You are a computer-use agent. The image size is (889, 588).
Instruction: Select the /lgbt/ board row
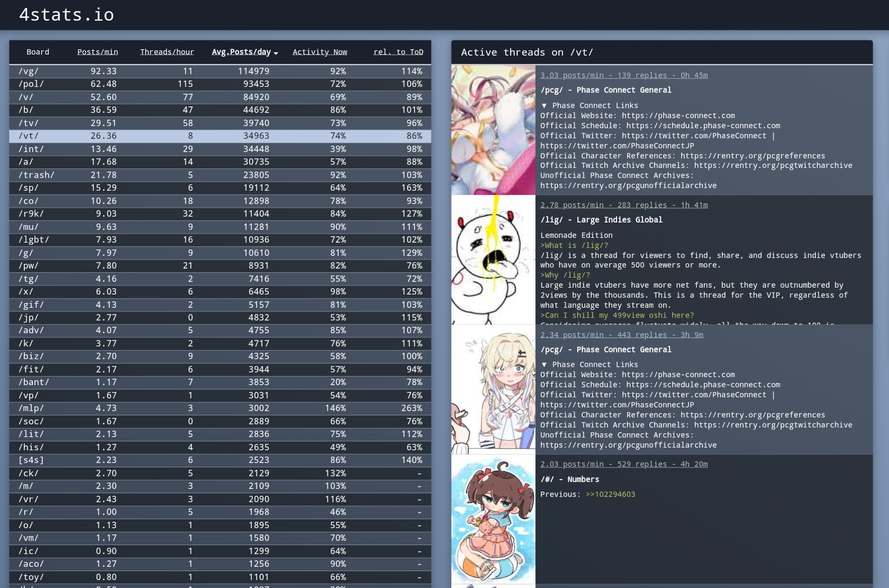(x=220, y=239)
